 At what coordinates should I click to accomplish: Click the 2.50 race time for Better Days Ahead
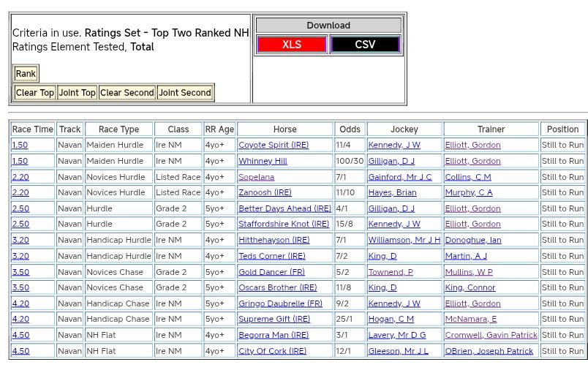coord(20,208)
